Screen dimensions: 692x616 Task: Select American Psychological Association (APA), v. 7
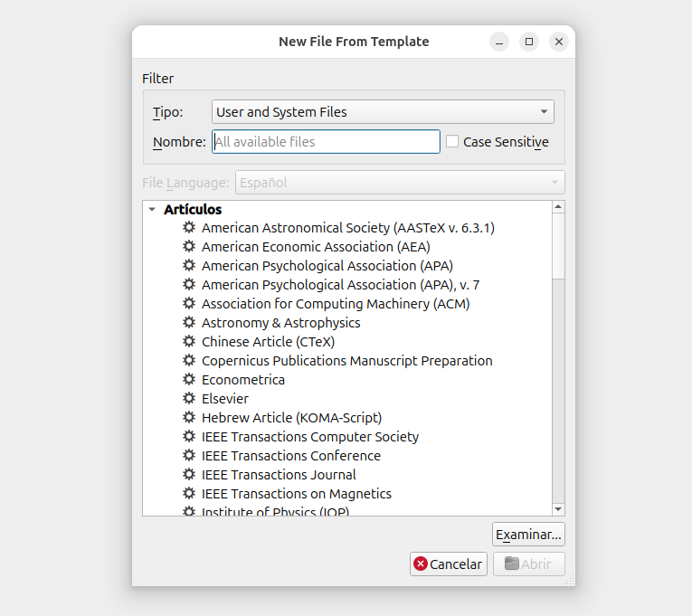click(x=340, y=285)
